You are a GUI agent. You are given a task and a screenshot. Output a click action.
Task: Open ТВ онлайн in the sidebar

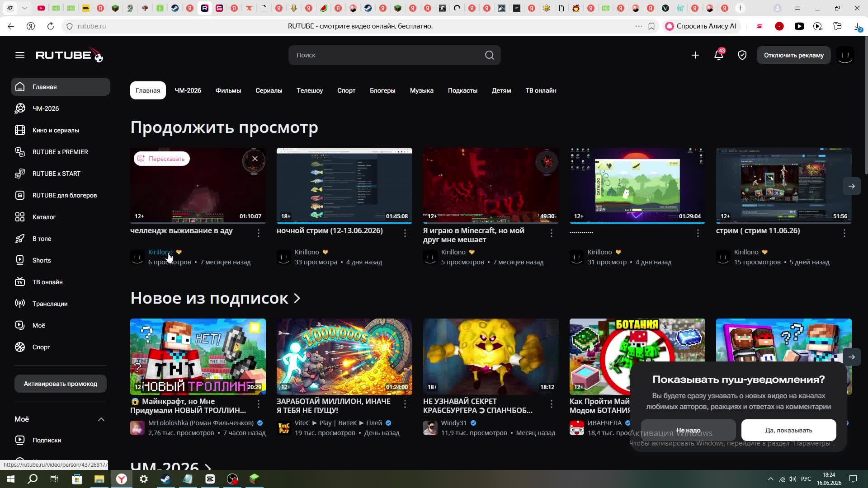(x=61, y=282)
